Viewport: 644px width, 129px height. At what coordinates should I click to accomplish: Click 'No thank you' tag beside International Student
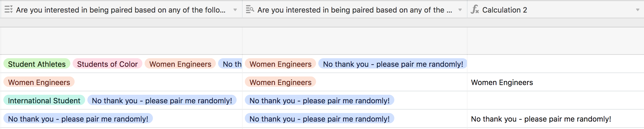pyautogui.click(x=162, y=100)
